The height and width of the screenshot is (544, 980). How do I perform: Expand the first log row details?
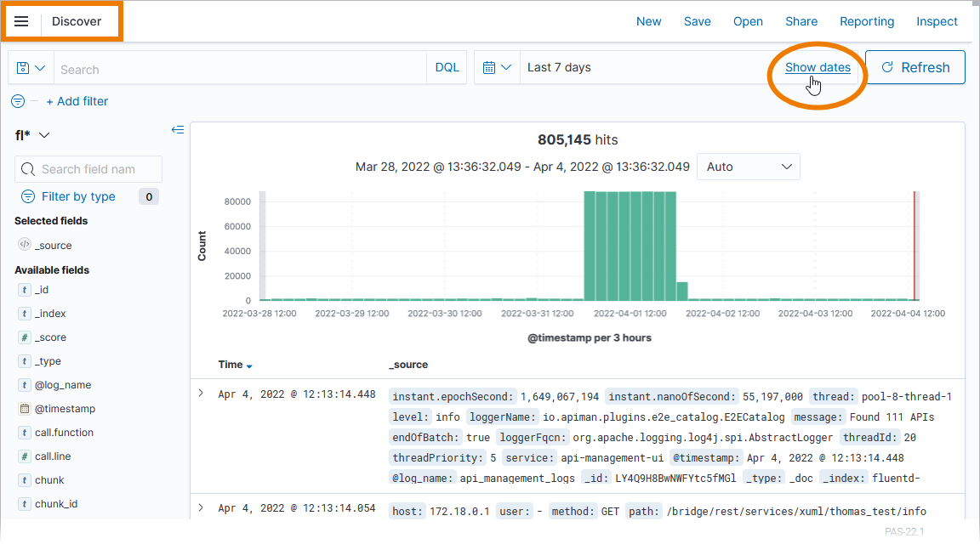pyautogui.click(x=201, y=394)
